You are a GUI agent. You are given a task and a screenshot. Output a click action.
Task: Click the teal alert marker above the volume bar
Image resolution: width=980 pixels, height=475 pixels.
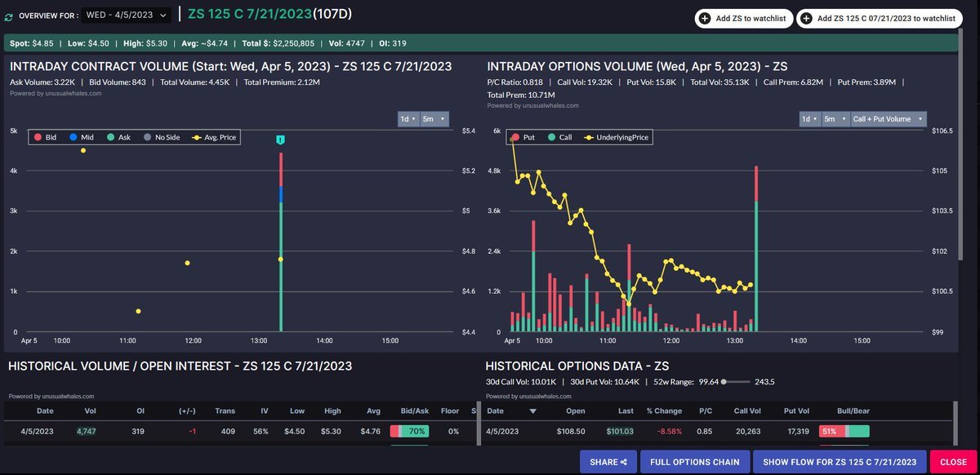[280, 140]
